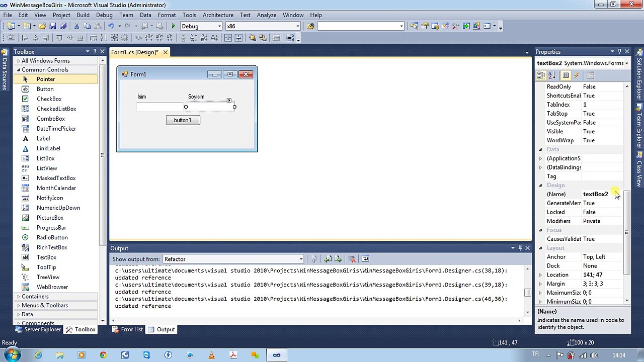Select the TextBox control in Toolbox
This screenshot has height=362, width=644.
[x=46, y=257]
